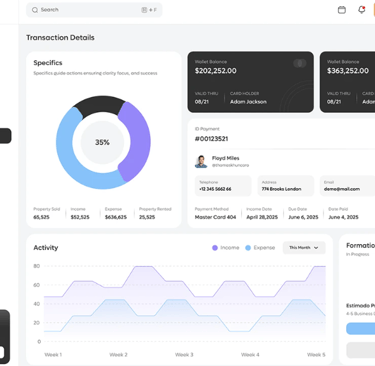The width and height of the screenshot is (375, 366).
Task: Open the This Month dropdown
Action: [304, 248]
